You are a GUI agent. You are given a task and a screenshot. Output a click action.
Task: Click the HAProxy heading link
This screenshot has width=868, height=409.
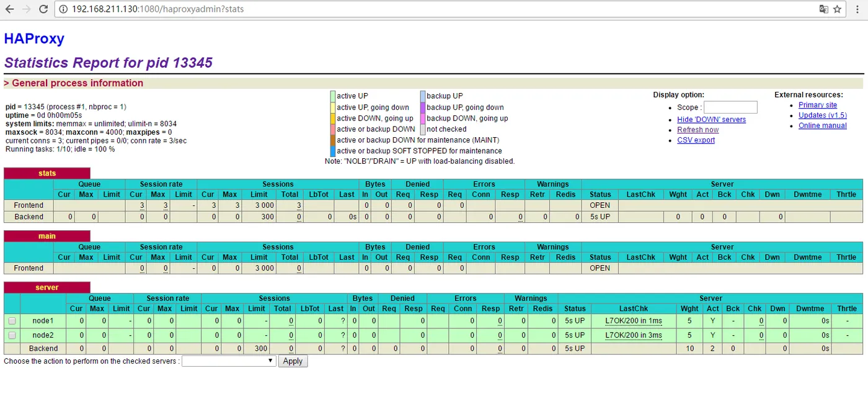pyautogui.click(x=34, y=38)
